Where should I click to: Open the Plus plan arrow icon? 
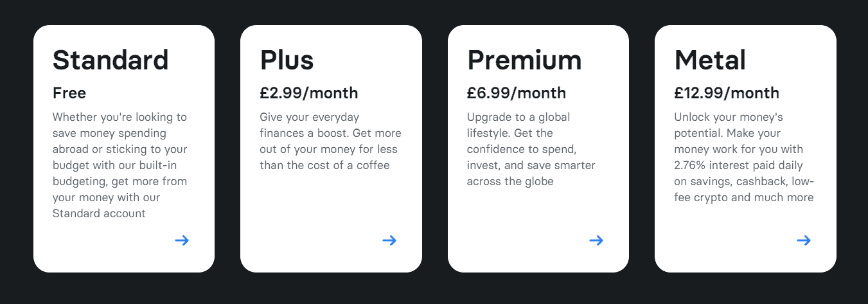coord(389,240)
